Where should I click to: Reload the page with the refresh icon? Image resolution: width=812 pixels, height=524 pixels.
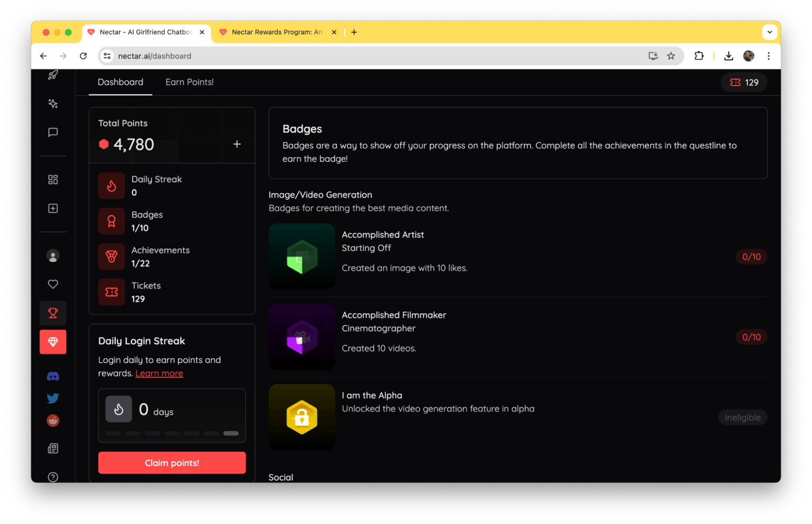(x=84, y=56)
